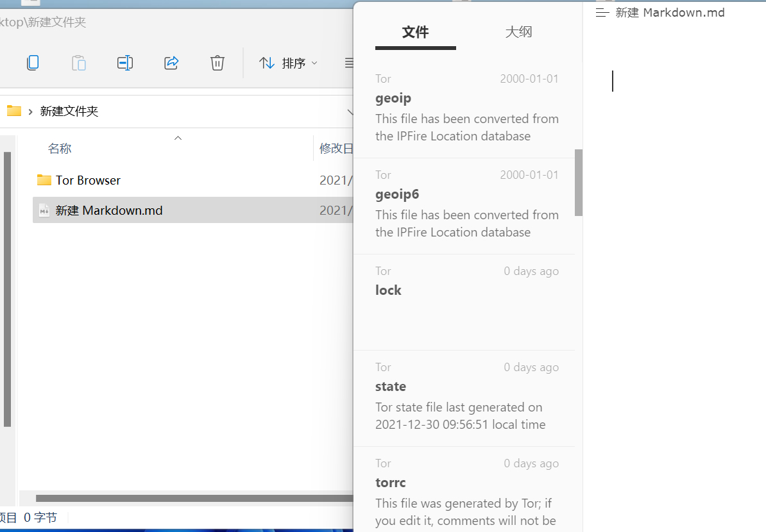Click the Delete trash icon in Explorer
The height and width of the screenshot is (532, 766).
(x=217, y=63)
